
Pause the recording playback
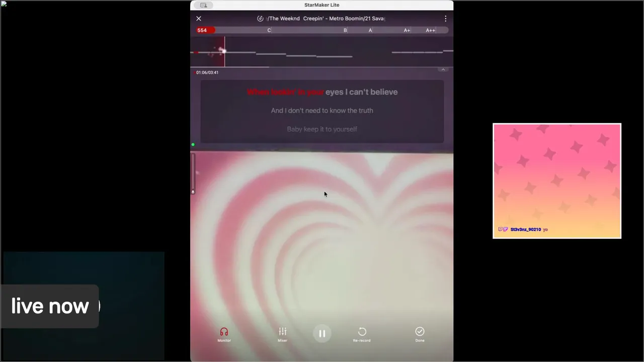[322, 333]
